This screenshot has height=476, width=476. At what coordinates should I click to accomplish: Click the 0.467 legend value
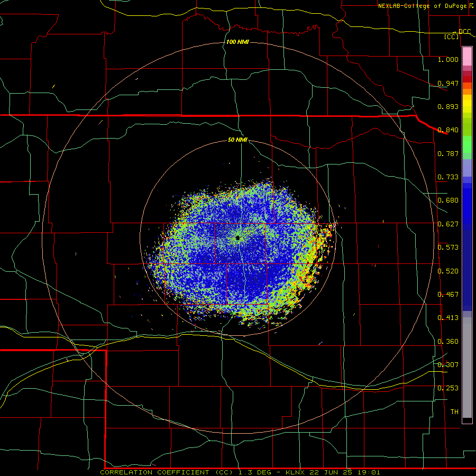448,295
